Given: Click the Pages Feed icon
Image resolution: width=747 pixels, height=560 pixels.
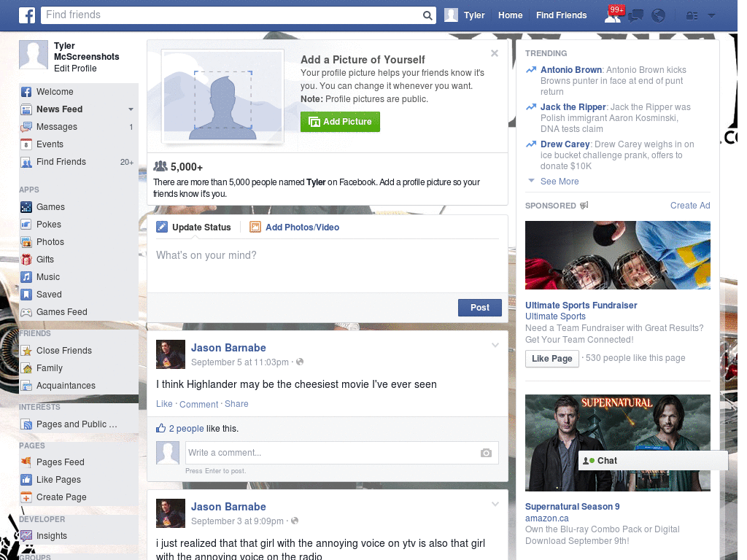Looking at the screenshot, I should 26,462.
